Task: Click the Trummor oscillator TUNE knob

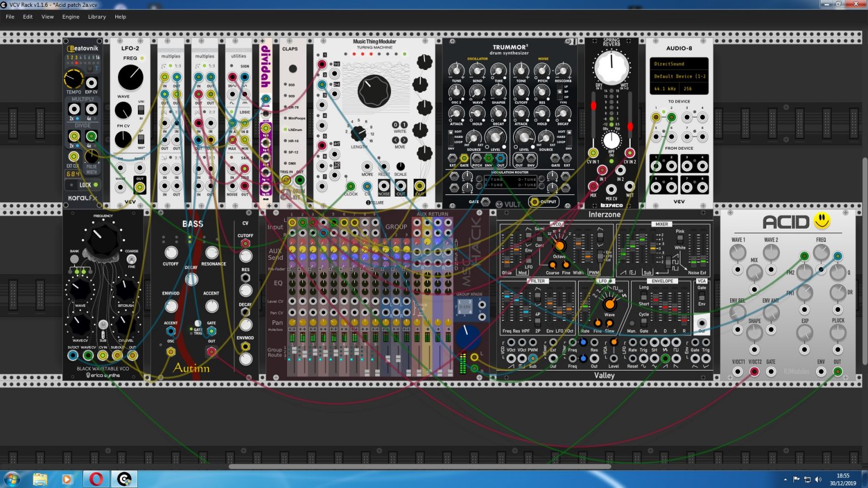Action: pos(456,70)
